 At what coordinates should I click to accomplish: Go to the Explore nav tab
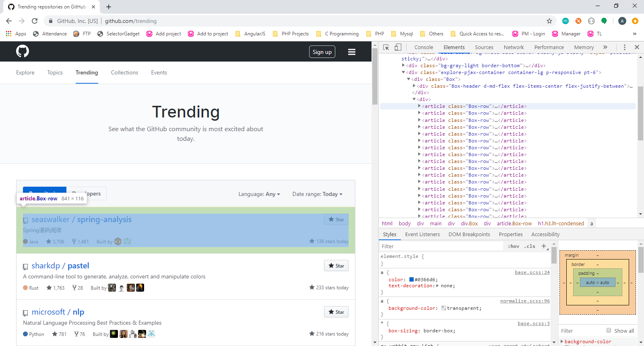pos(25,72)
